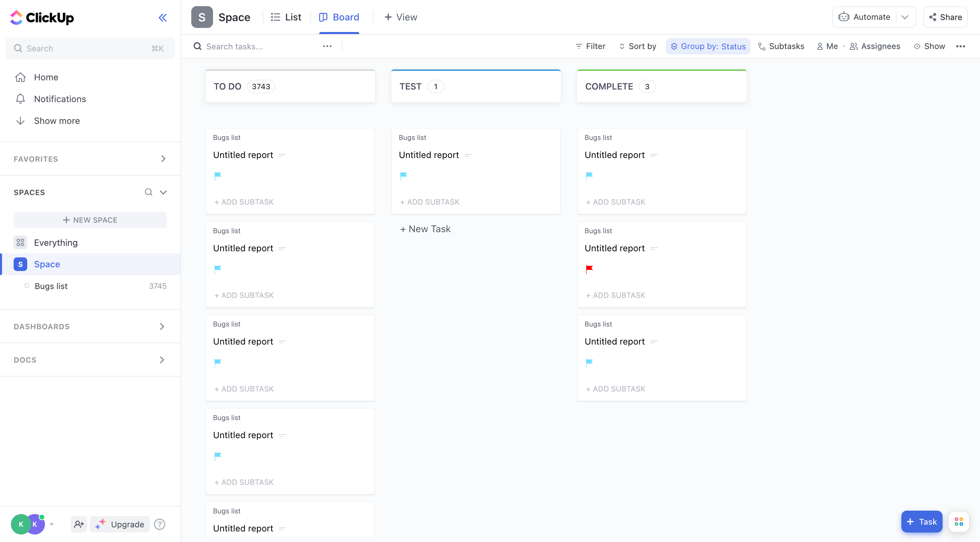Click New Task in TEST column
980x542 pixels.
tap(425, 229)
